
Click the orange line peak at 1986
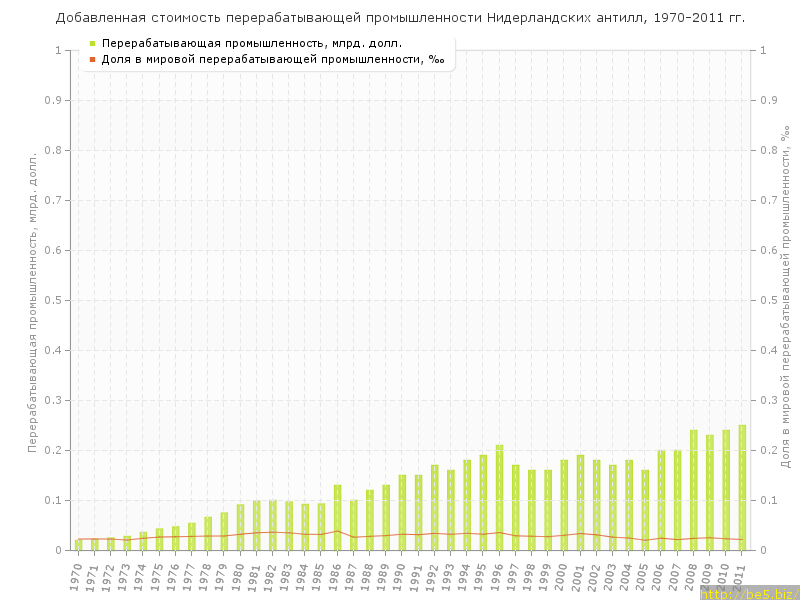coord(337,531)
